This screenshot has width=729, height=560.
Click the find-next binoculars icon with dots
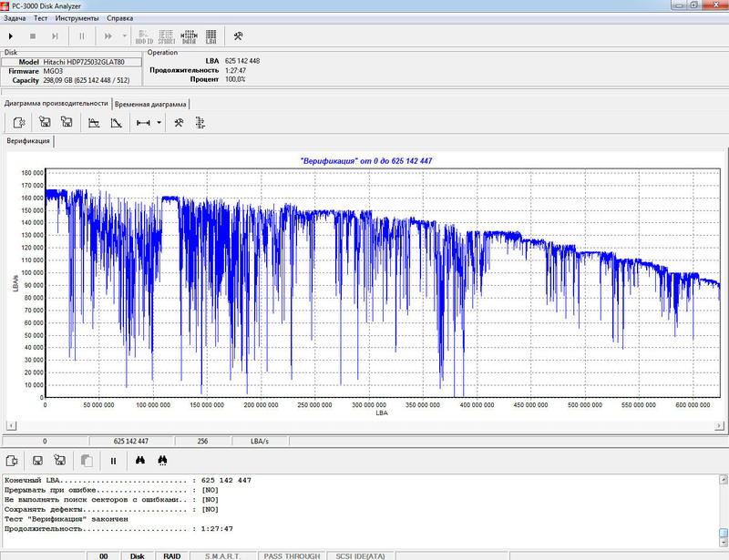[163, 461]
